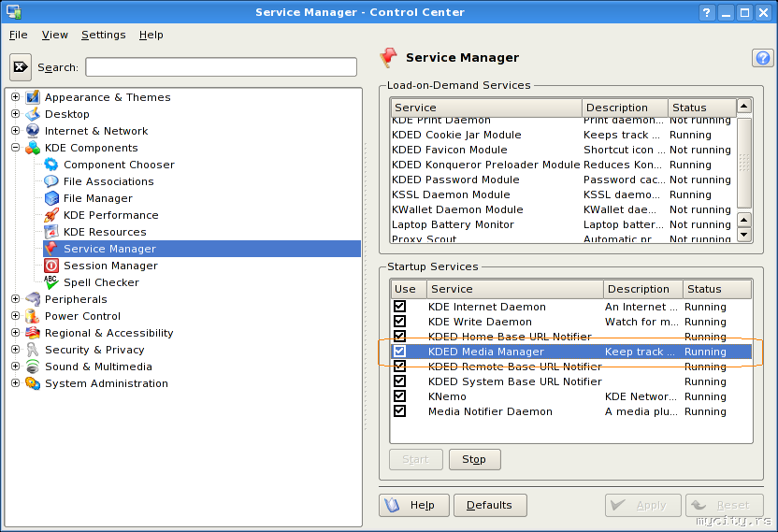Open the Help menu
Screen dimensions: 778x532
[151, 35]
